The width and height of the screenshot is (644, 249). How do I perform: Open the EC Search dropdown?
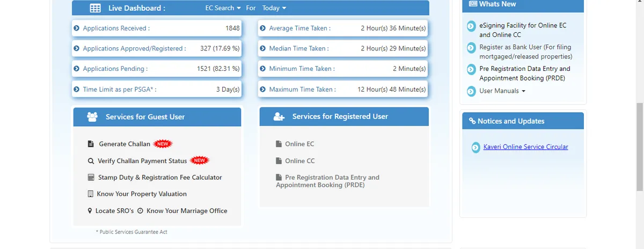click(x=223, y=8)
